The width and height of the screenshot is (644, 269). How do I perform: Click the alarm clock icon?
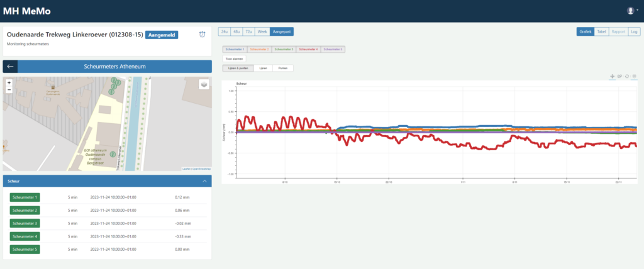(202, 35)
